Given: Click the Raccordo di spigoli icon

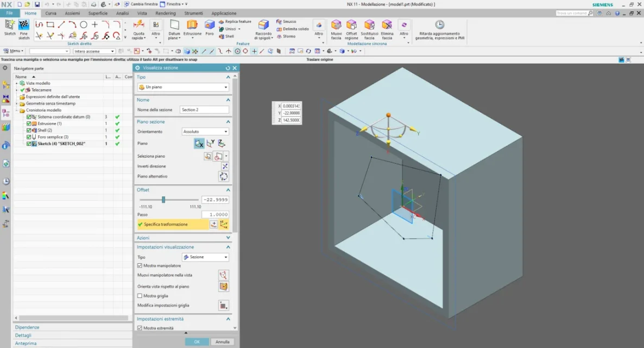Looking at the screenshot, I should [x=263, y=25].
